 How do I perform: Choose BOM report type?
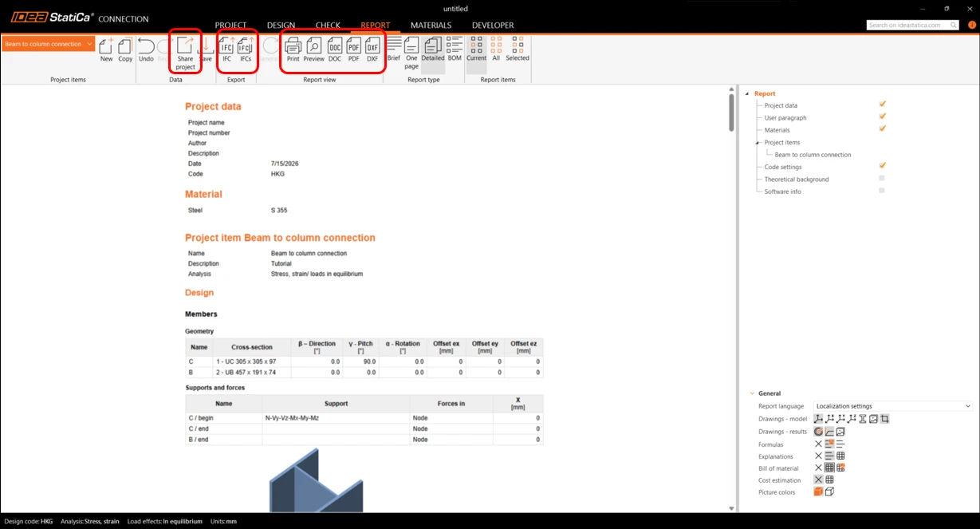455,49
